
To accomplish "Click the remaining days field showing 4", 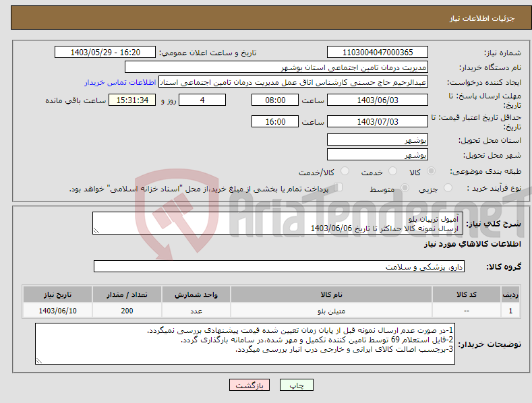I will [202, 100].
